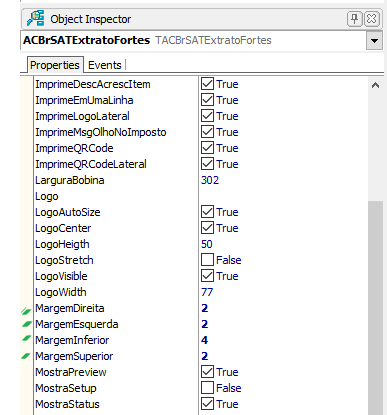Select the ImprimeEmUmaLinha property name
387x415 pixels.
point(84,100)
